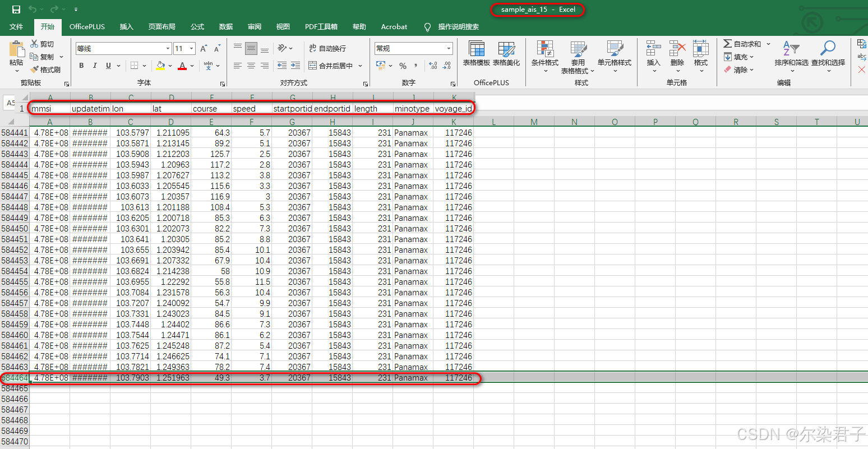Toggle middle vertical alignment
Image resolution: width=868 pixels, height=449 pixels.
pos(251,48)
